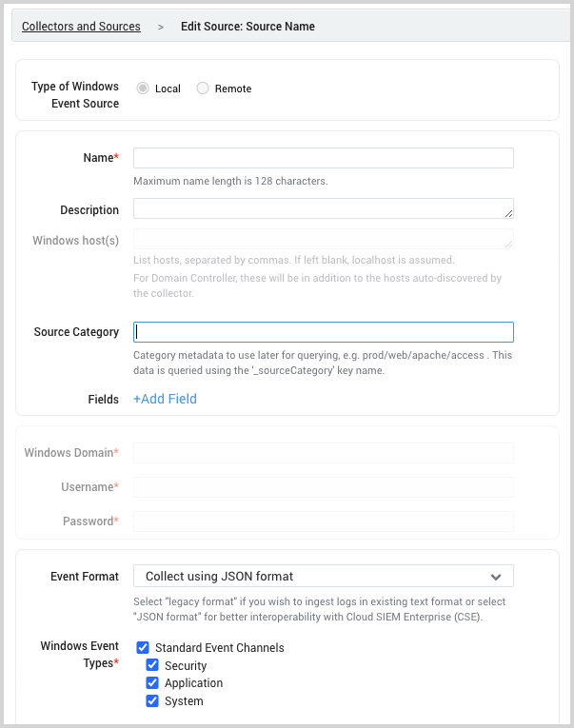Uncheck the Application event type checkbox

[152, 683]
